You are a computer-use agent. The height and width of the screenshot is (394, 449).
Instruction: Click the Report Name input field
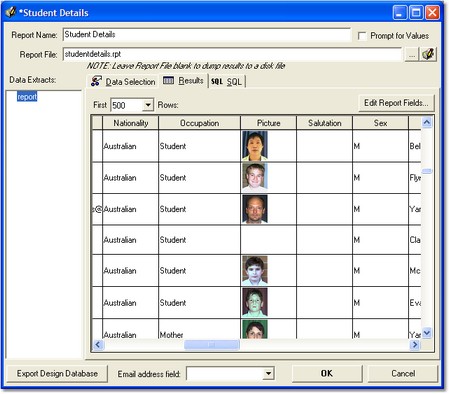[207, 35]
